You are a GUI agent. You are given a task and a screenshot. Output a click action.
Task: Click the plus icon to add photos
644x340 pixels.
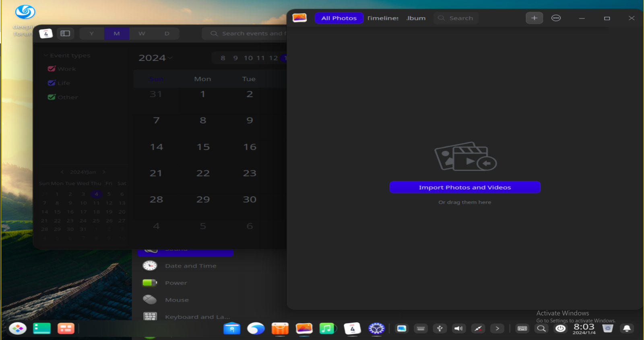534,18
